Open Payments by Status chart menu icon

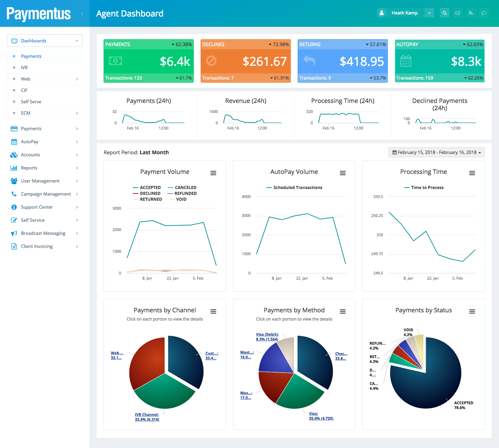coord(472,312)
